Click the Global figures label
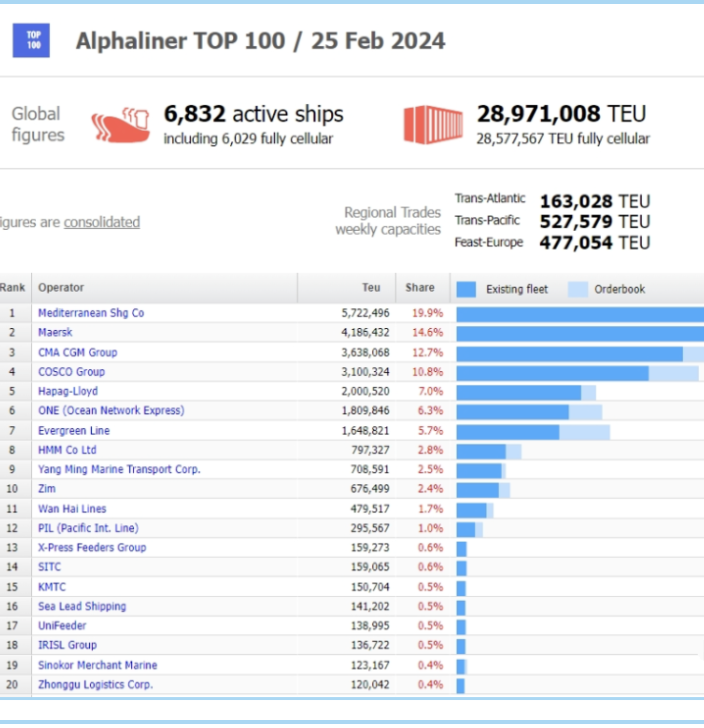704x728 pixels. click(x=38, y=124)
